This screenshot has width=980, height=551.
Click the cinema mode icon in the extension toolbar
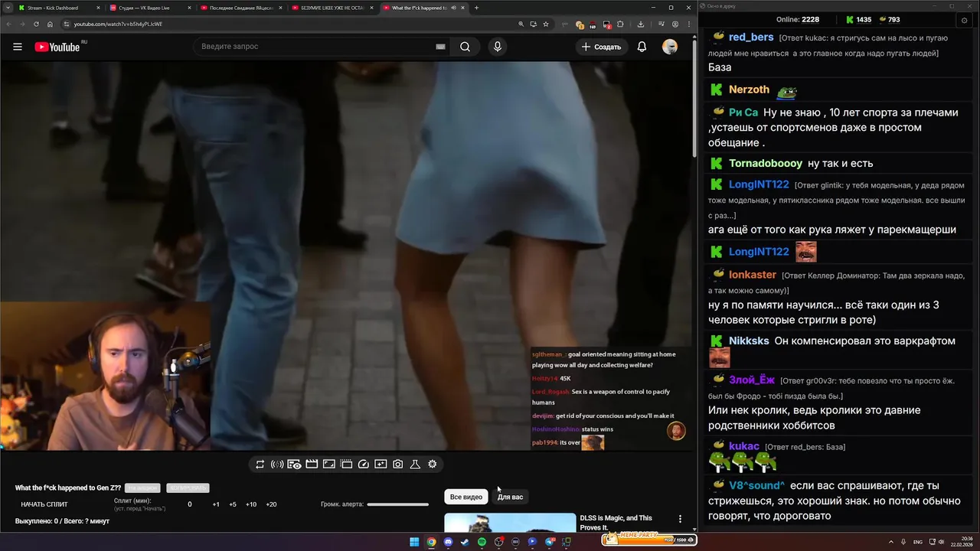(x=346, y=465)
